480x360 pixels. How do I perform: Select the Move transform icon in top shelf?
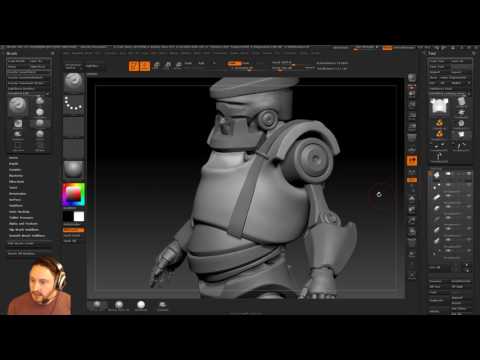(157, 66)
